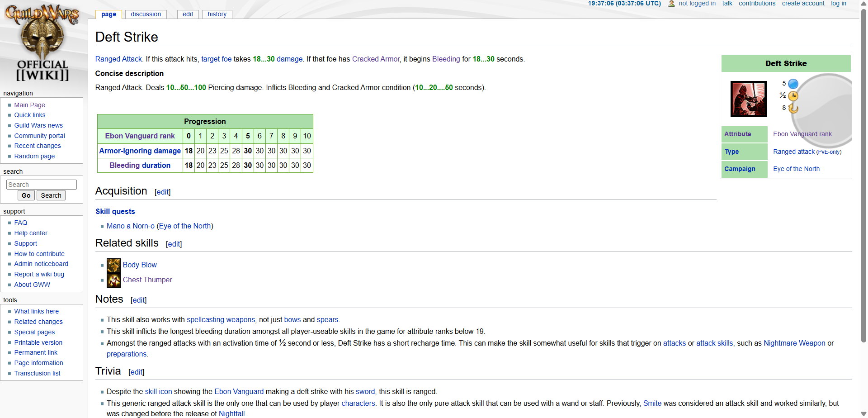Screen dimensions: 868x418
Task: Click the blue energy cost icon
Action: [x=793, y=84]
